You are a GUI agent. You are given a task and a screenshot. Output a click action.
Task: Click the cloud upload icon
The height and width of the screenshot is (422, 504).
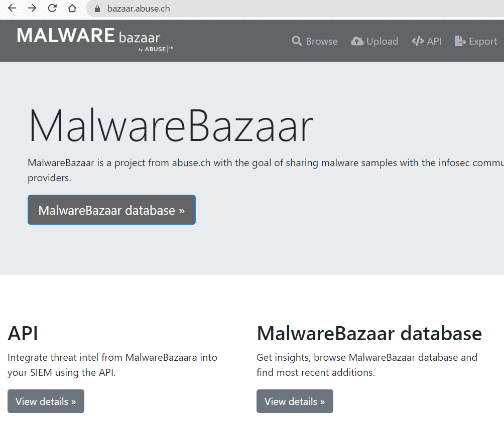pyautogui.click(x=357, y=41)
